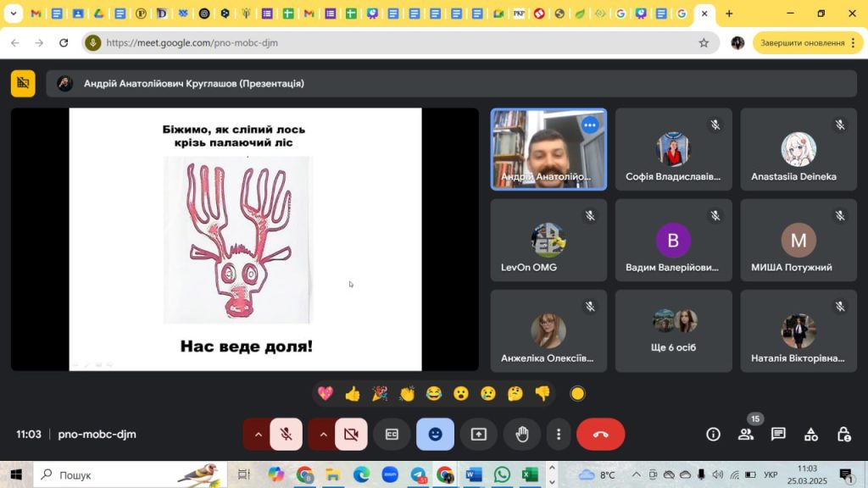The height and width of the screenshot is (488, 868).
Task: Toggle closed captions button
Action: [x=392, y=435]
